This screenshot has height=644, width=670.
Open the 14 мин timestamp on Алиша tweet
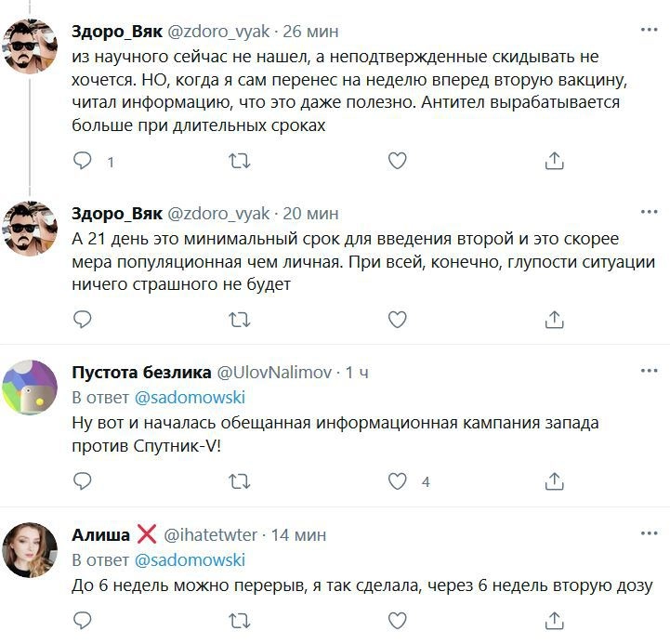(x=299, y=534)
